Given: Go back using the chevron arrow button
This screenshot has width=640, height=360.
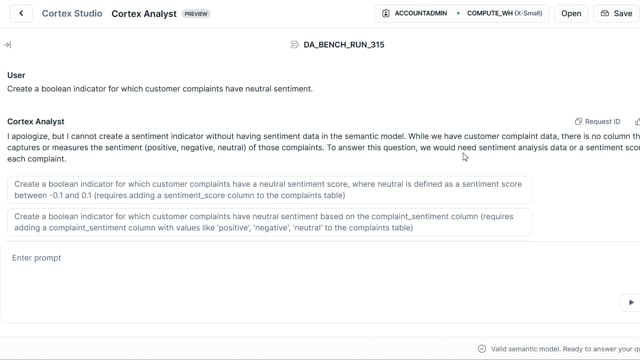Looking at the screenshot, I should (x=21, y=13).
